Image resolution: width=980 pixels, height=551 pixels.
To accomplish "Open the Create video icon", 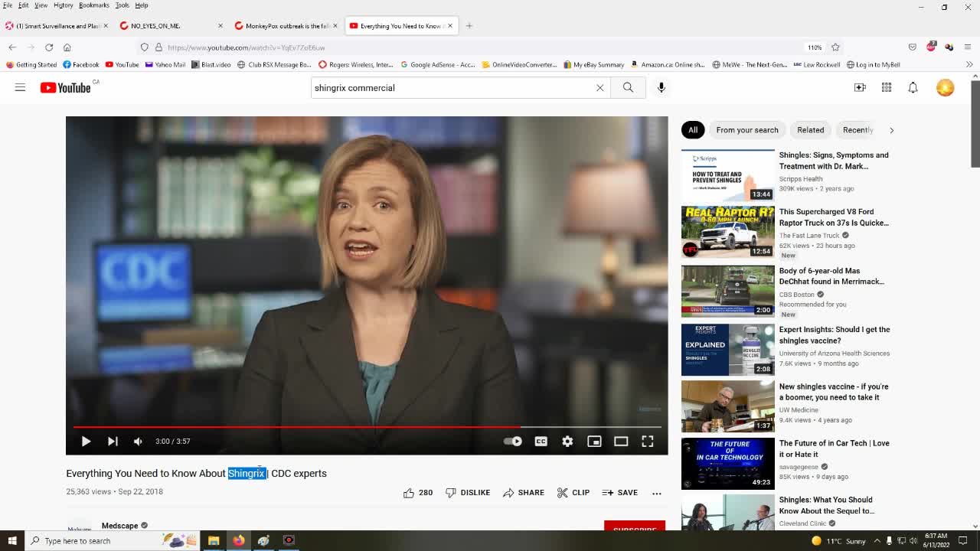I will click(860, 88).
